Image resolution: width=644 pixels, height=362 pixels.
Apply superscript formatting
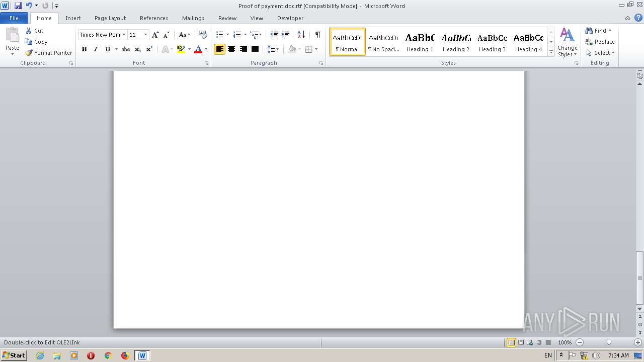[149, 49]
